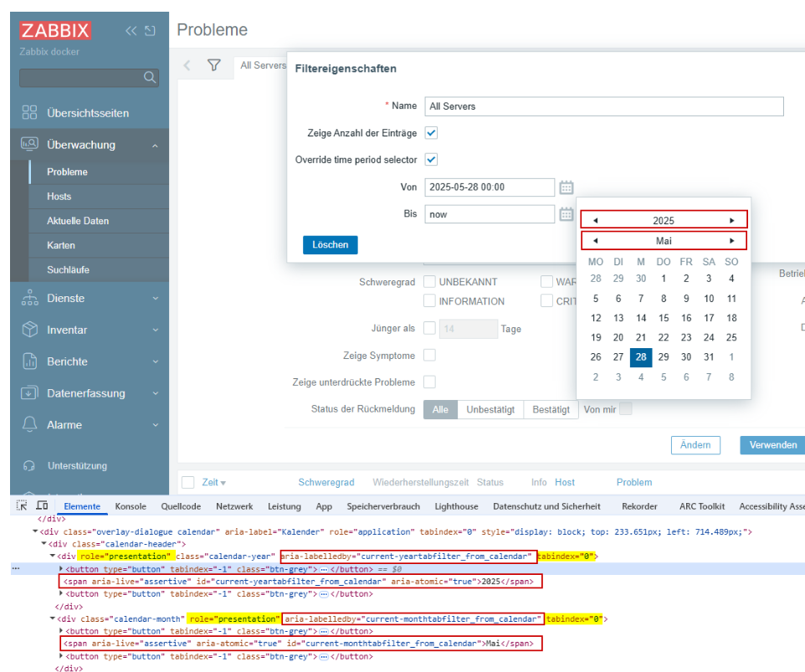
Task: Click the Von date input field
Action: pyautogui.click(x=490, y=187)
